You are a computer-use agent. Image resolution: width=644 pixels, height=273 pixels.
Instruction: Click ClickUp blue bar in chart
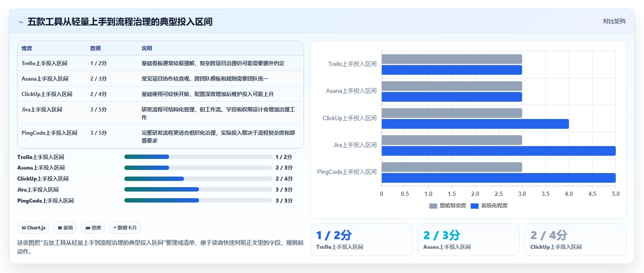tap(475, 124)
